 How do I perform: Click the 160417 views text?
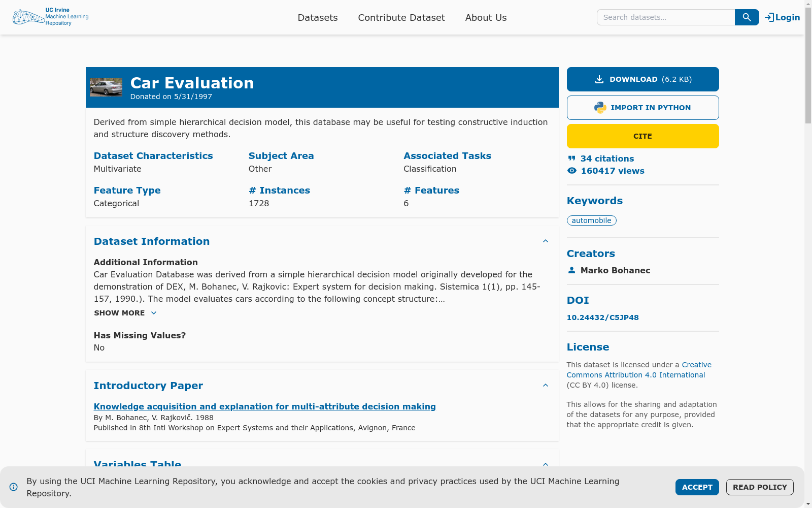point(613,171)
